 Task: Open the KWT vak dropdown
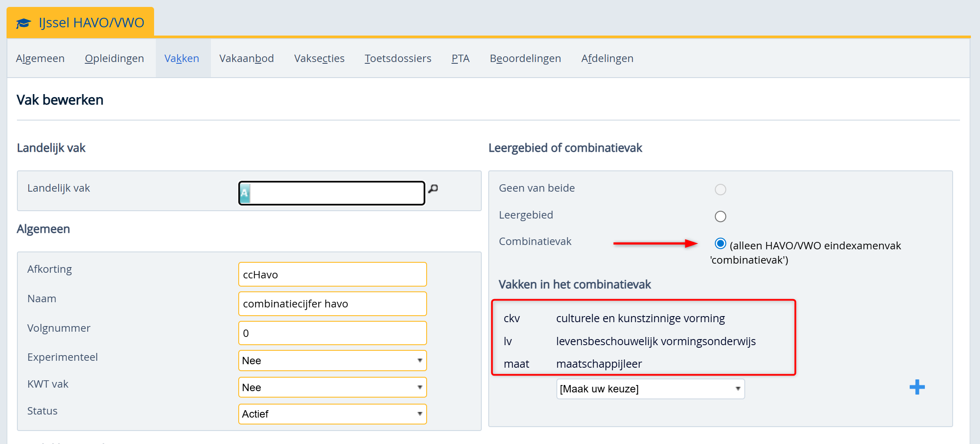click(x=332, y=388)
